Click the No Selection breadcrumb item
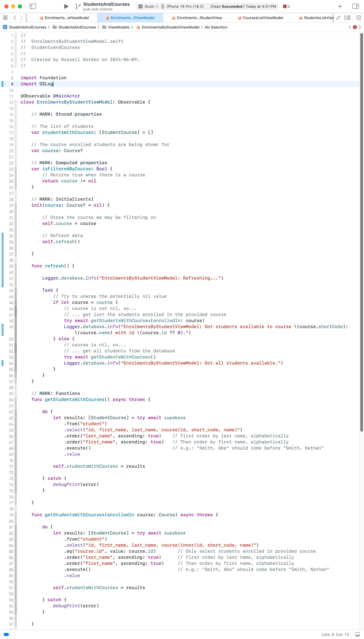 coord(216,27)
